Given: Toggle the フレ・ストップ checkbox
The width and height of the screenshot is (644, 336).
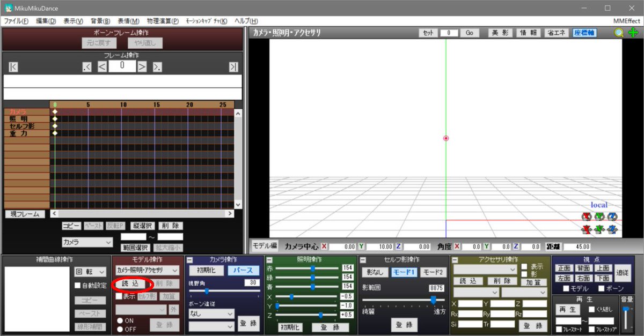Looking at the screenshot, I should (x=591, y=330).
